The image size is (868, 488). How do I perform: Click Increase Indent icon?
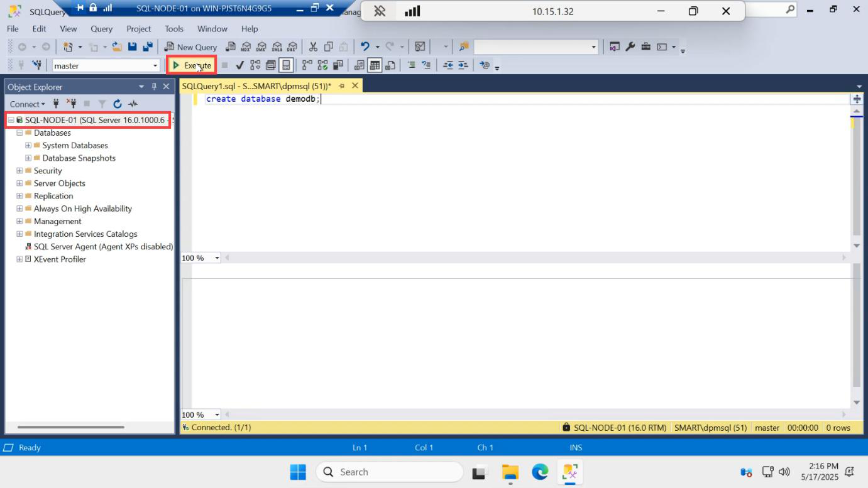[x=463, y=65]
